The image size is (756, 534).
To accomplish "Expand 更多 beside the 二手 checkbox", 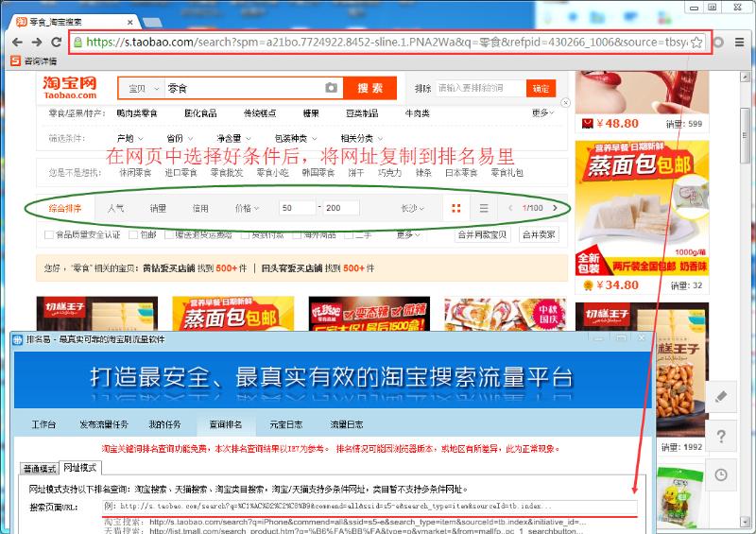I will pyautogui.click(x=408, y=235).
